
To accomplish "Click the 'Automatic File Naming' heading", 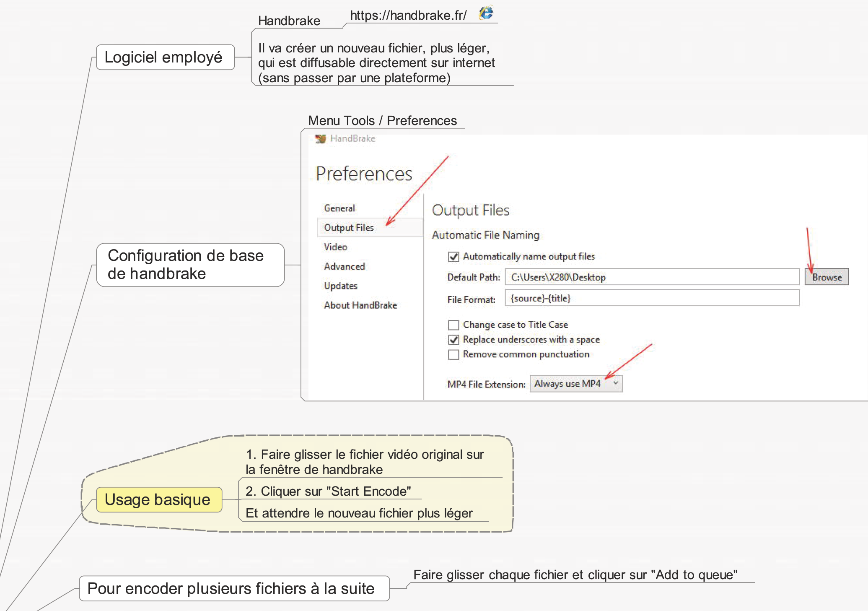I will point(486,235).
